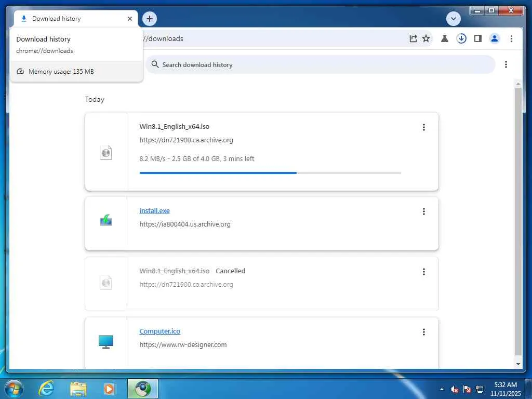Click the https://dn721900.ca.archive.org text under active download
Screen dimensions: 532x399
(x=187, y=140)
